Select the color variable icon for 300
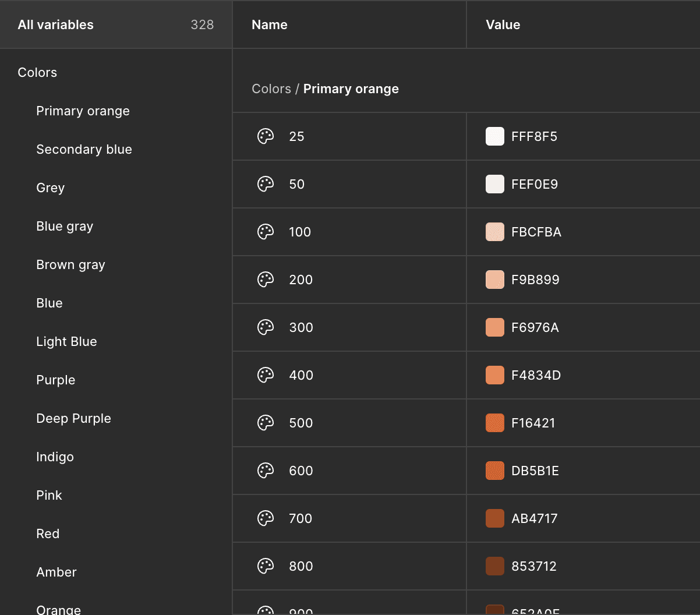Viewport: 700px width, 615px height. point(266,327)
